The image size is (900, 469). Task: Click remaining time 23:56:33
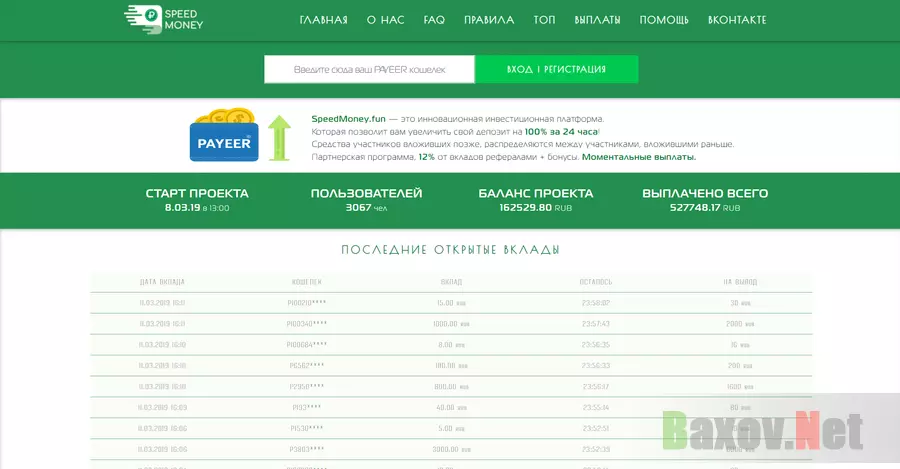pyautogui.click(x=596, y=366)
